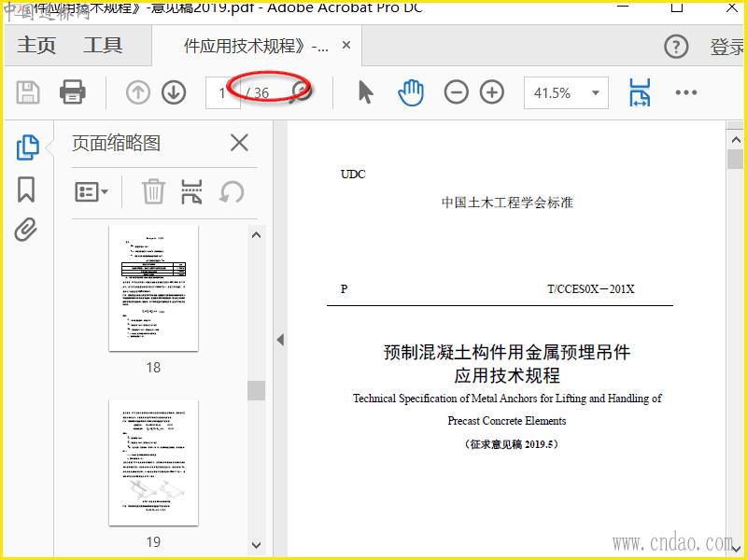Click the total page count 36 text
Screen dimensions: 747x560
pyautogui.click(x=261, y=92)
